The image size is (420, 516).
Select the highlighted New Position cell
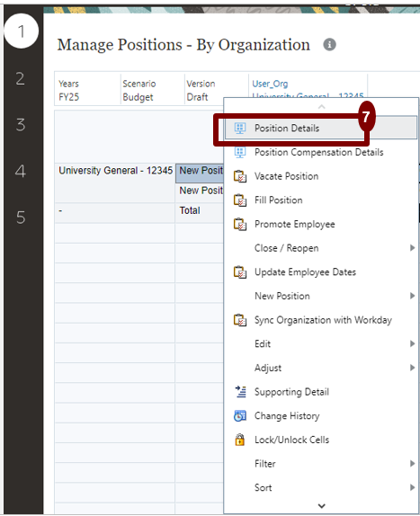(x=200, y=173)
